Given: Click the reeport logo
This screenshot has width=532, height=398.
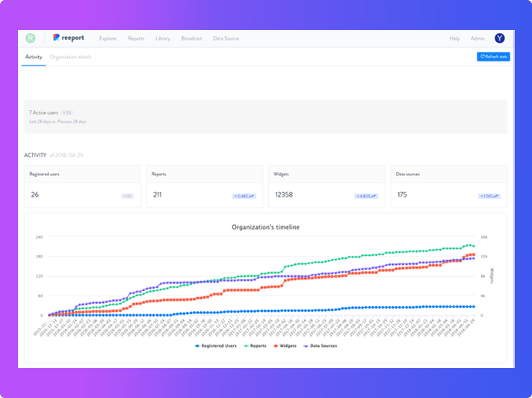Looking at the screenshot, I should point(70,38).
